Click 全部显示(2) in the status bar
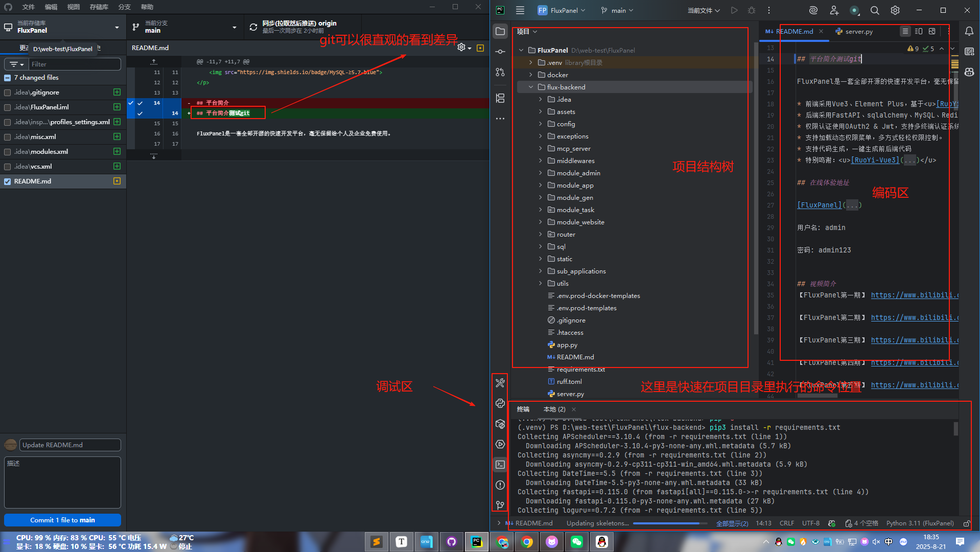The image size is (980, 552). [732, 523]
